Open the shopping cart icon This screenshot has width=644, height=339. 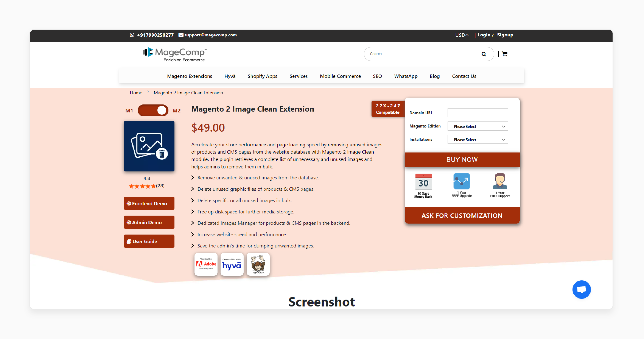click(x=504, y=54)
